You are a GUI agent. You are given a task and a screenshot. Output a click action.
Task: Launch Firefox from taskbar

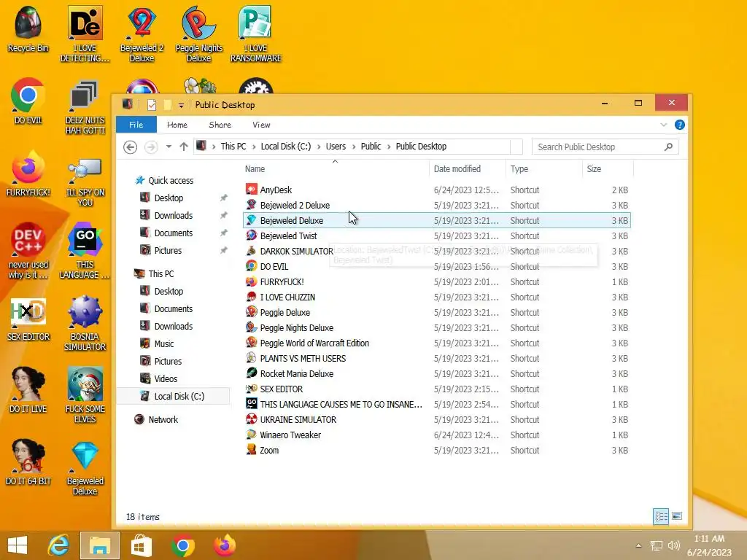pyautogui.click(x=225, y=545)
